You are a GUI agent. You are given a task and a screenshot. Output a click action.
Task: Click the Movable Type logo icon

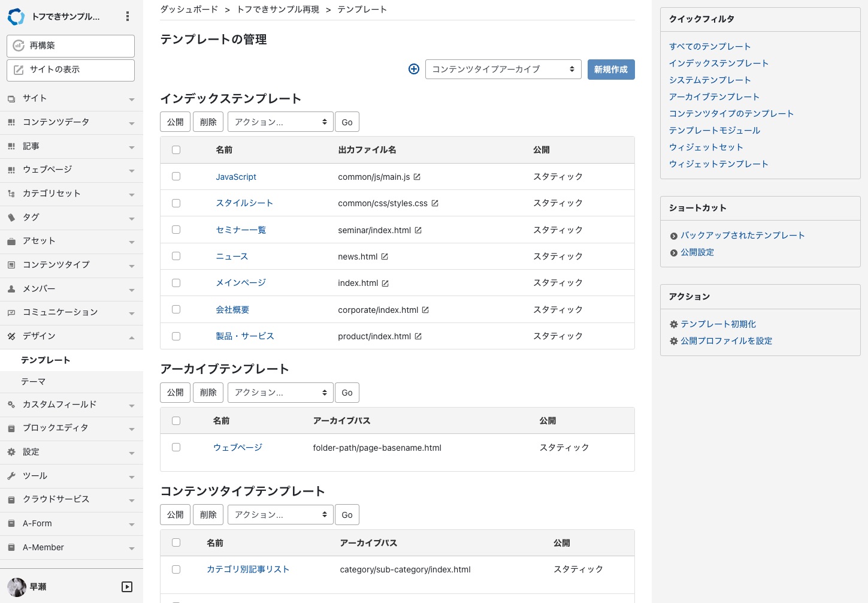(x=16, y=17)
